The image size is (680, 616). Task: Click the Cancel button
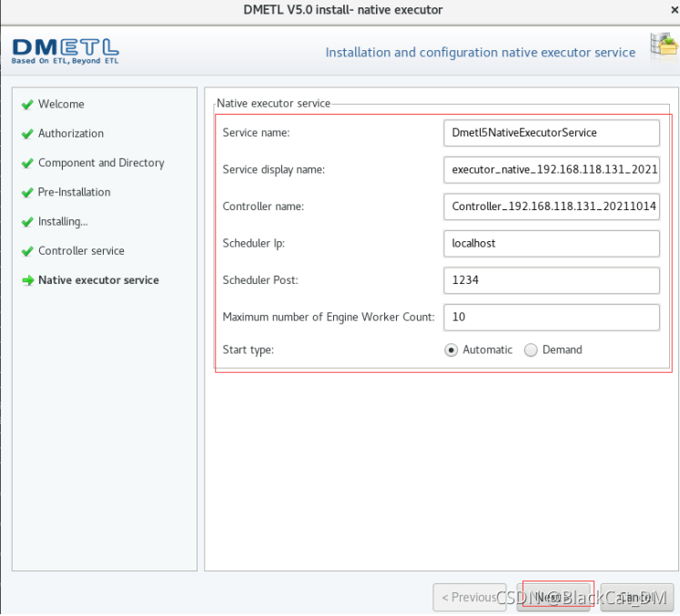(x=637, y=598)
